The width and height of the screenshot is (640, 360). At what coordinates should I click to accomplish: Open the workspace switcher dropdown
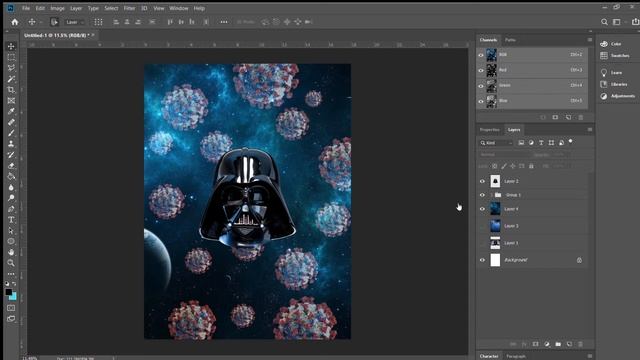tap(618, 22)
